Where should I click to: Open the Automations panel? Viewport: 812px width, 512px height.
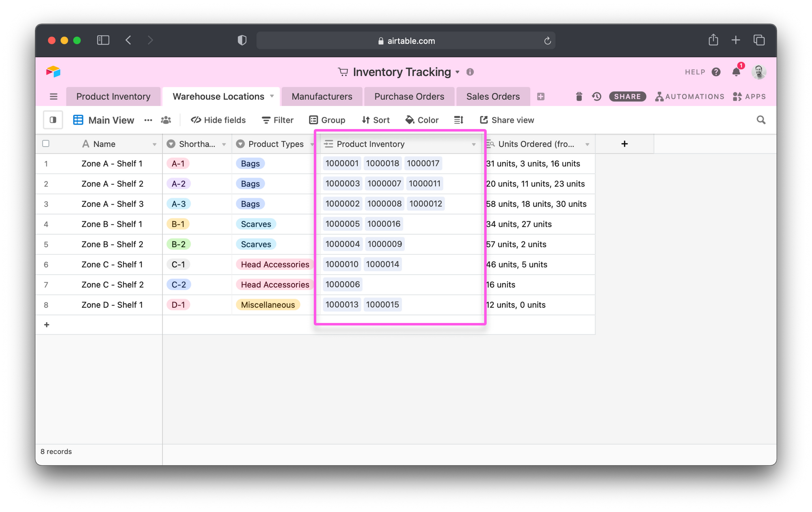689,97
